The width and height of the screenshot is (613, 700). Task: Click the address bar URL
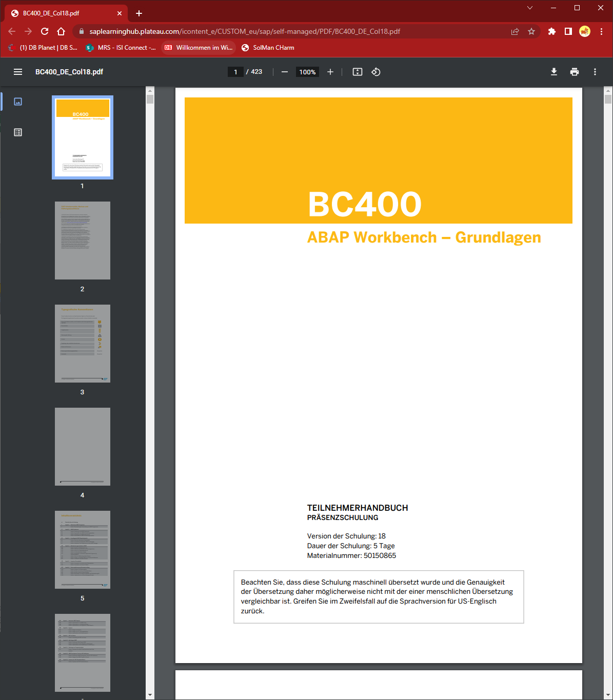(245, 31)
